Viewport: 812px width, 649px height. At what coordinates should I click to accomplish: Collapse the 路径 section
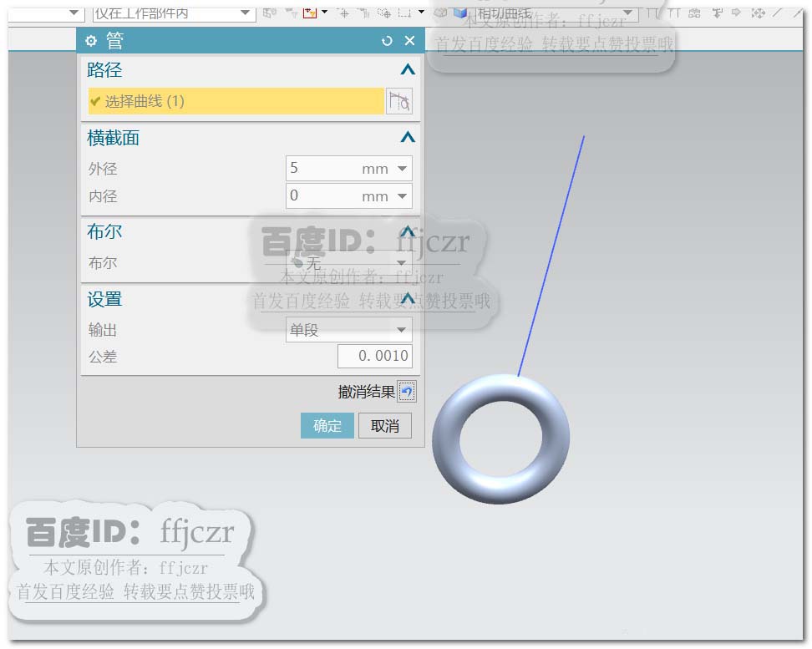pos(408,69)
